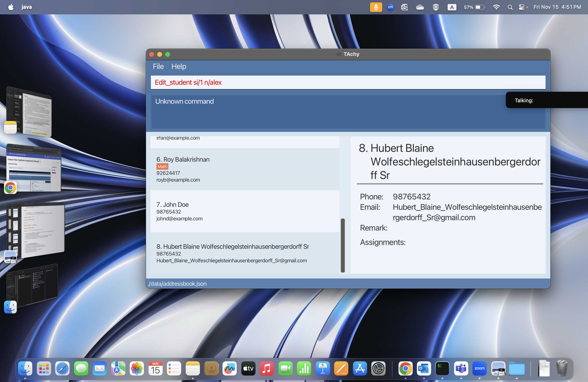
Task: Open Launchpad in the Dock
Action: tap(44, 368)
